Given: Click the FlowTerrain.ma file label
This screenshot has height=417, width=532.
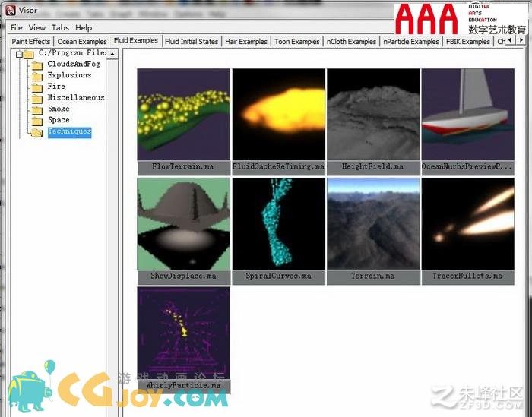Looking at the screenshot, I should (x=184, y=167).
